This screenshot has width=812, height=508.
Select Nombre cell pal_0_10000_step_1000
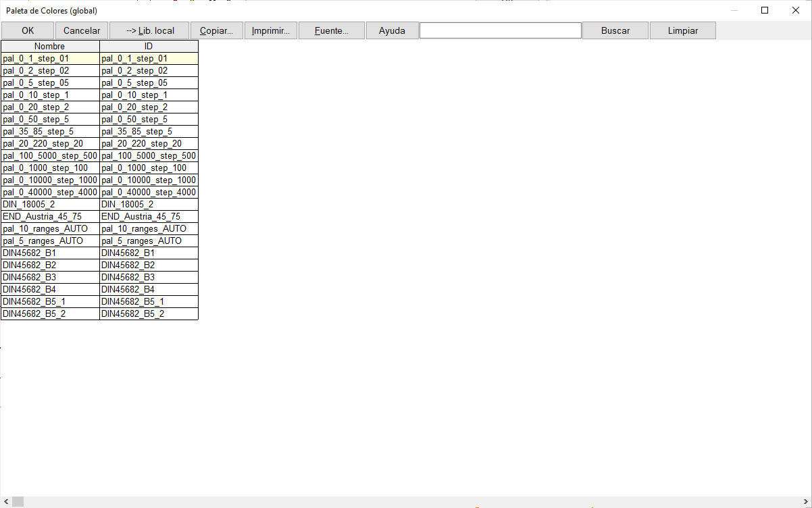(50, 180)
